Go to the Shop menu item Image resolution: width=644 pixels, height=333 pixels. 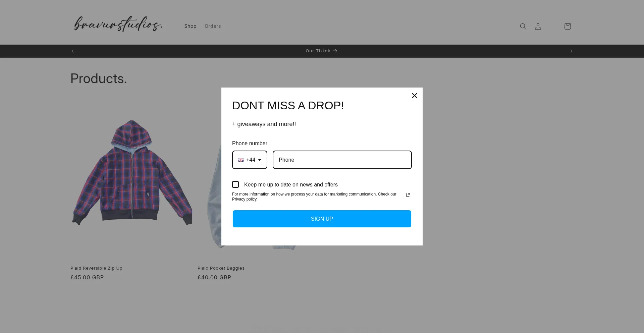tap(190, 26)
